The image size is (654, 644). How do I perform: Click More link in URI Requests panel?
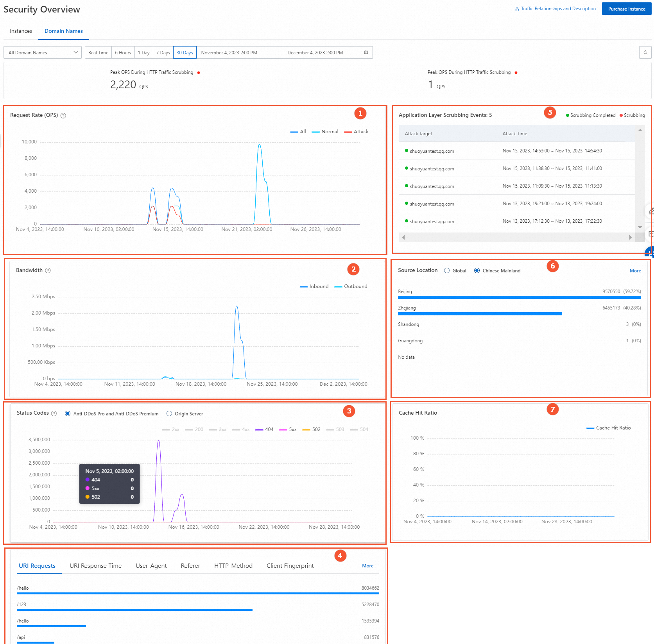(x=367, y=565)
